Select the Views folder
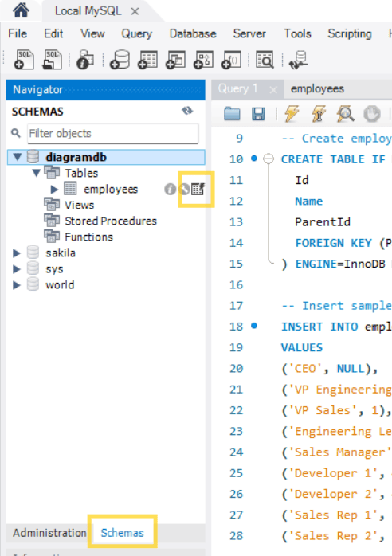Screen dimensions: 392x556 79,205
